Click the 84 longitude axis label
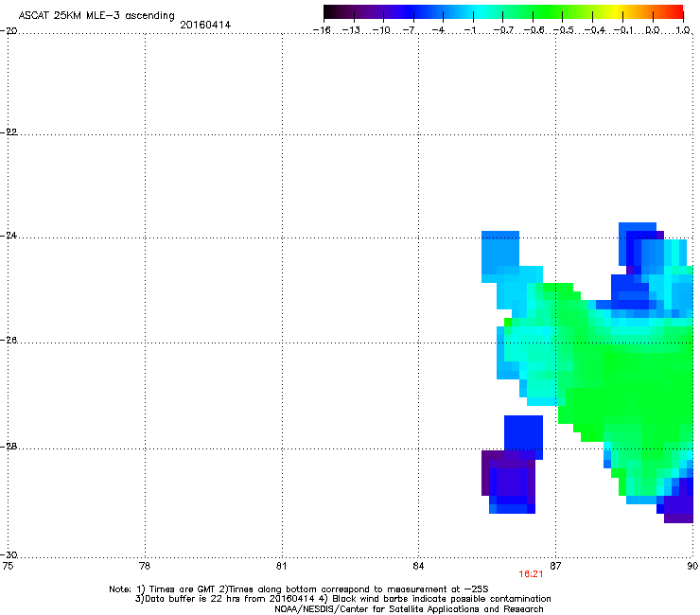Screen dimensions: 700x615 418,566
